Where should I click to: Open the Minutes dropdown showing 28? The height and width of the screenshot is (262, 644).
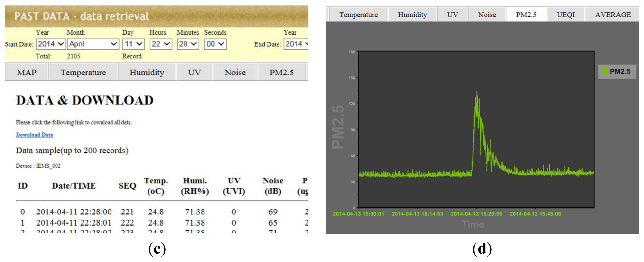pyautogui.click(x=188, y=44)
